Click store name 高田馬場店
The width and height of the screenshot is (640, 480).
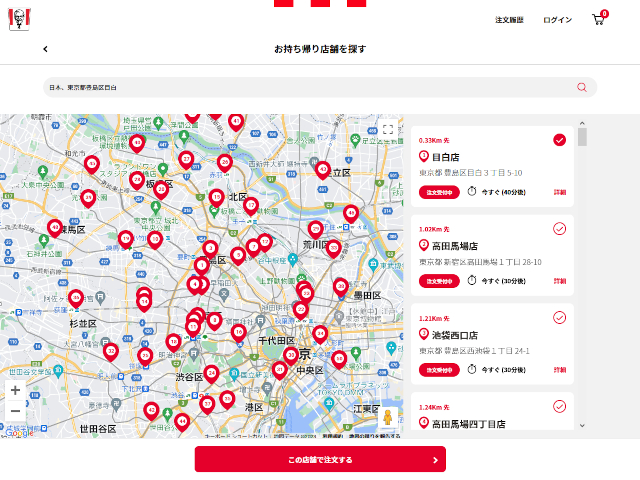pyautogui.click(x=455, y=246)
